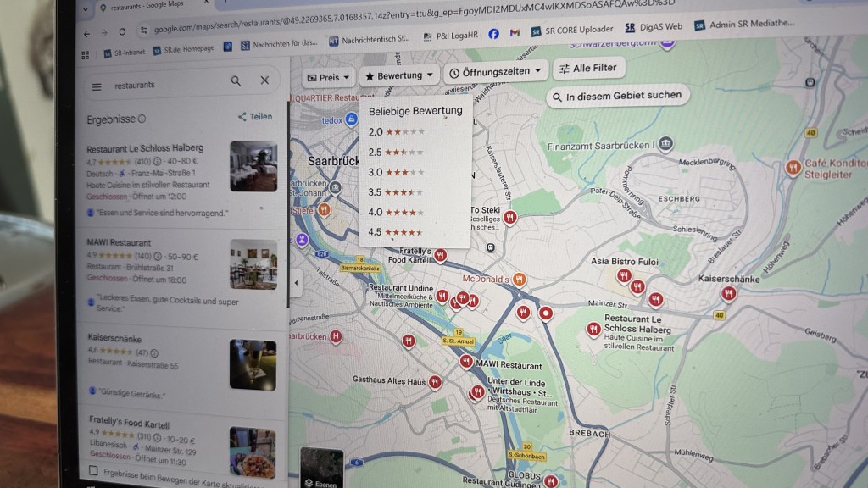Click MAWI Restaurant map pin

466,362
